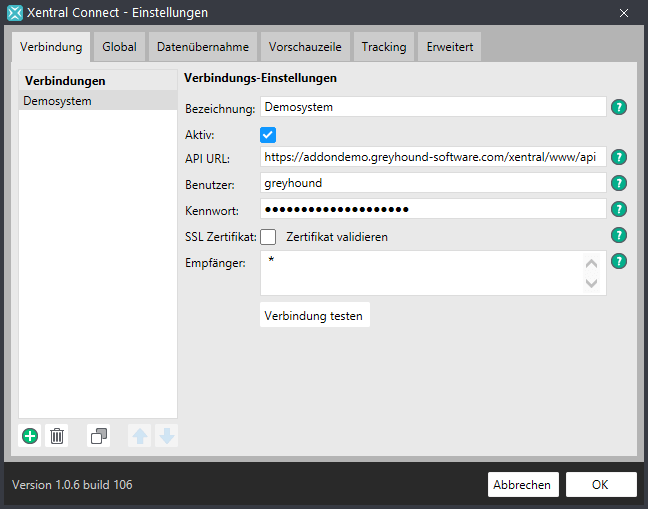The width and height of the screenshot is (648, 509).
Task: Focus the Benutzer input field
Action: 433,183
